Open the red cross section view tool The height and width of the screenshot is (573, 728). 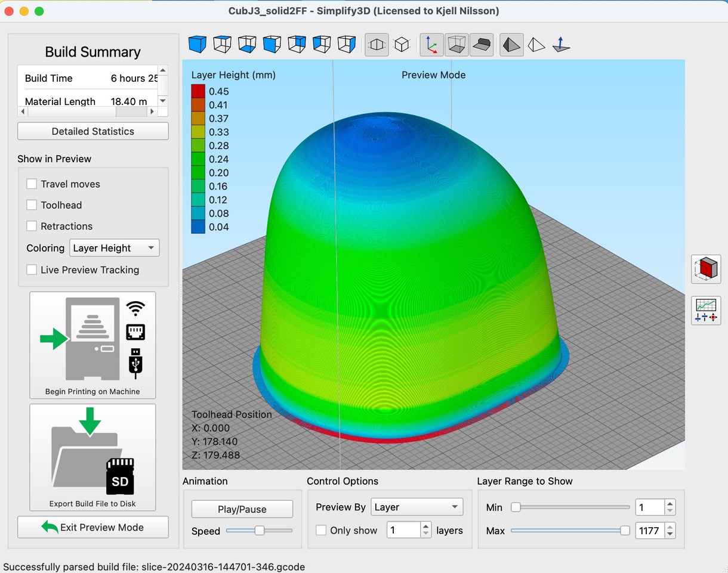706,269
